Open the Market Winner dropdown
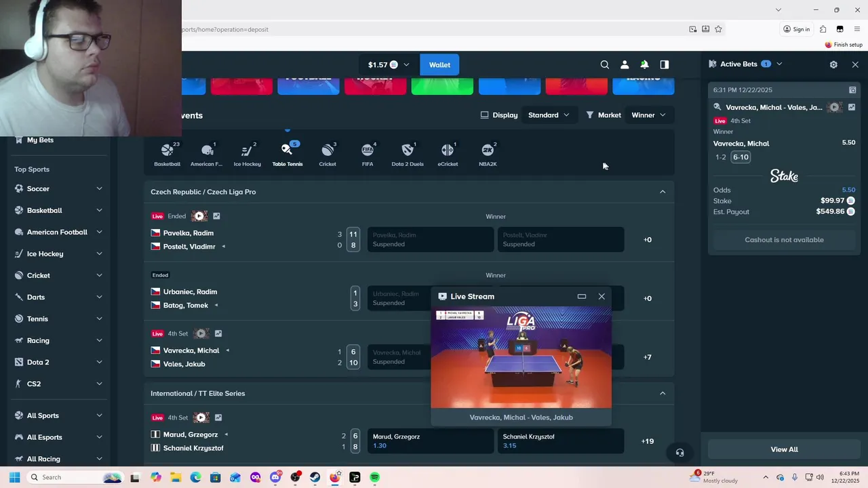 [x=648, y=115]
